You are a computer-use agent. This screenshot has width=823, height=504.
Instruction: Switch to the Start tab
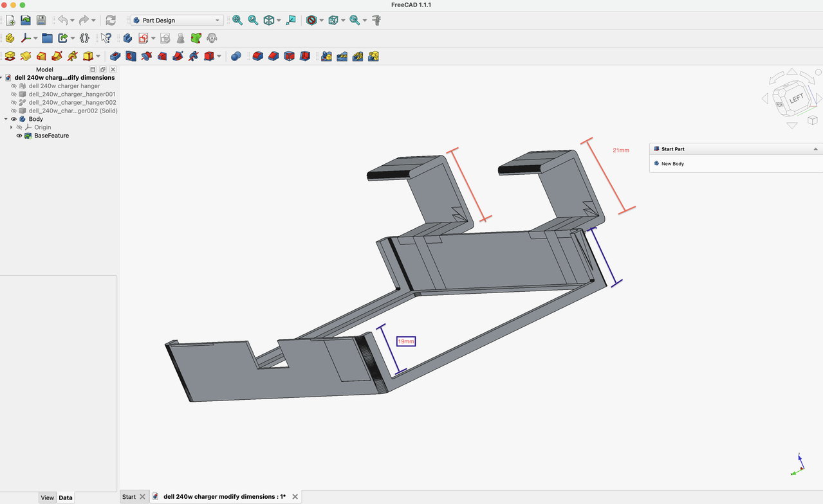point(129,497)
